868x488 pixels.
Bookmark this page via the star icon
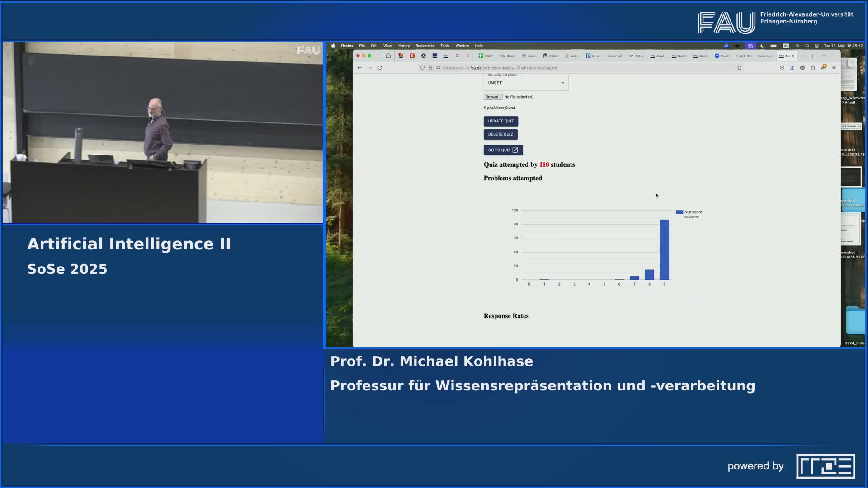(740, 68)
